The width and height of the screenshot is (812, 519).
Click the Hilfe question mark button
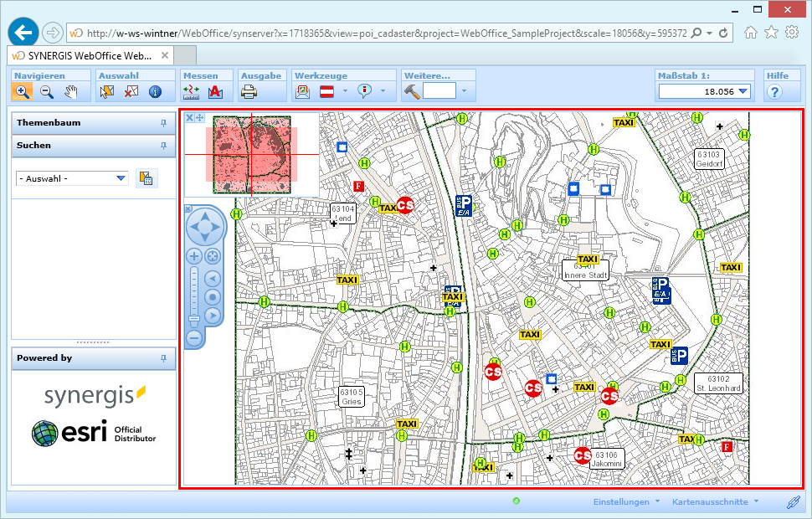coord(776,91)
